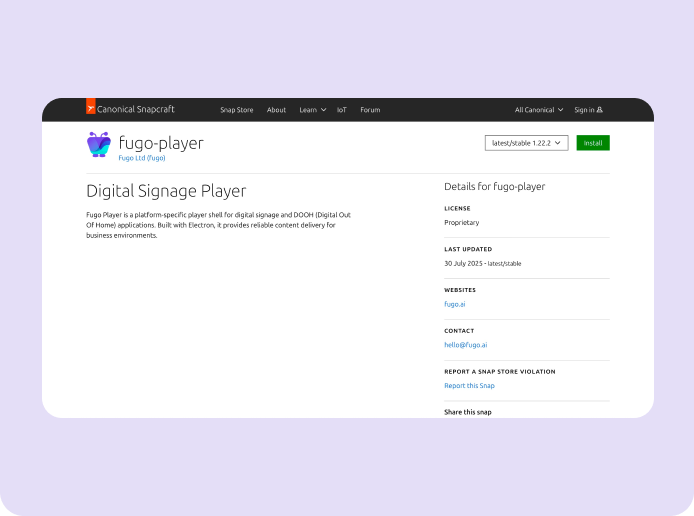Screen dimensions: 694x516
Task: Click the green Install button
Action: tap(593, 143)
